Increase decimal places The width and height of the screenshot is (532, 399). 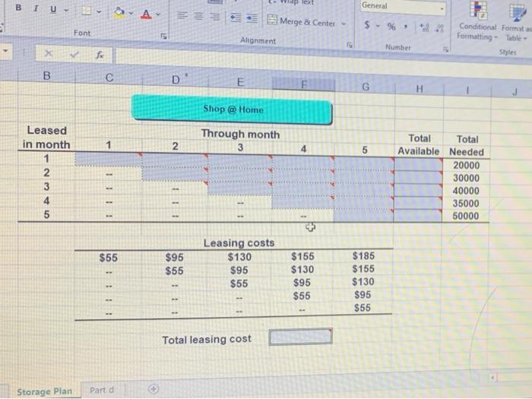[x=424, y=28]
